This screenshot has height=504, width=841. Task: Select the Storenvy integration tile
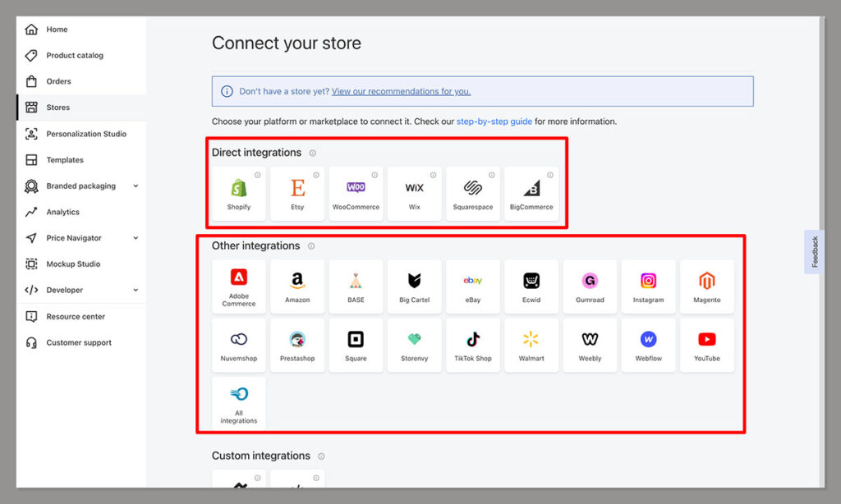pyautogui.click(x=414, y=346)
